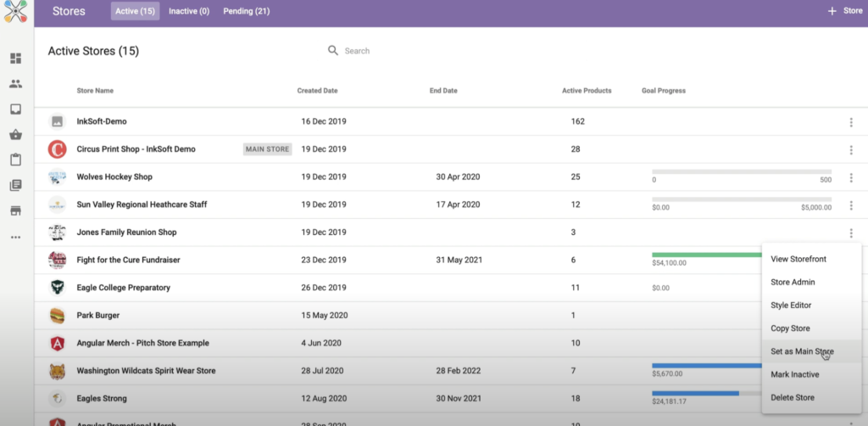
Task: Click the InkSoft logo icon
Action: (x=15, y=12)
